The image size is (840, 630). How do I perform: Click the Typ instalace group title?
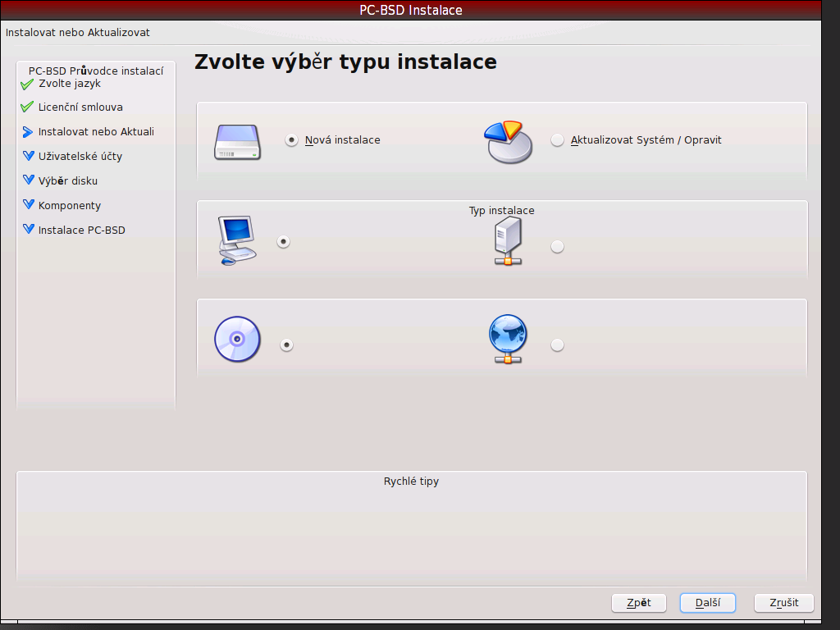coord(501,211)
